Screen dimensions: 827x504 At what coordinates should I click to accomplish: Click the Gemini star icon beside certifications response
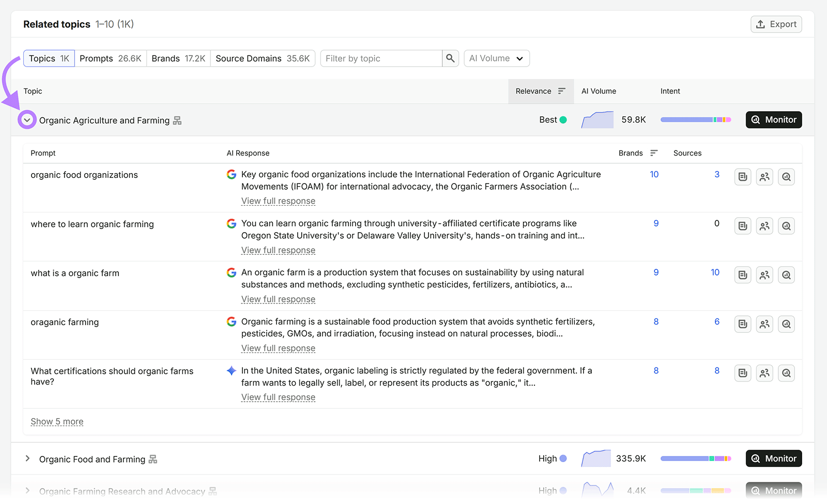tap(232, 371)
